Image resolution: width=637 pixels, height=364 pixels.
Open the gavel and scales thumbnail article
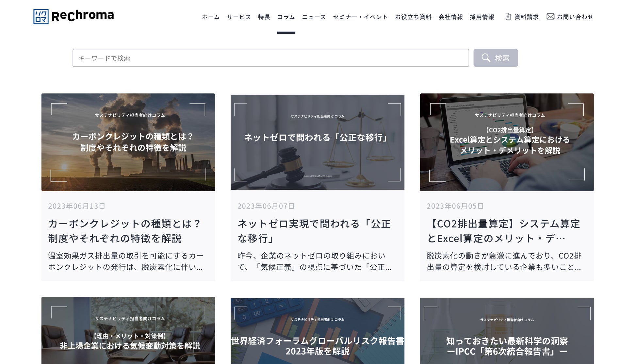[x=317, y=142]
